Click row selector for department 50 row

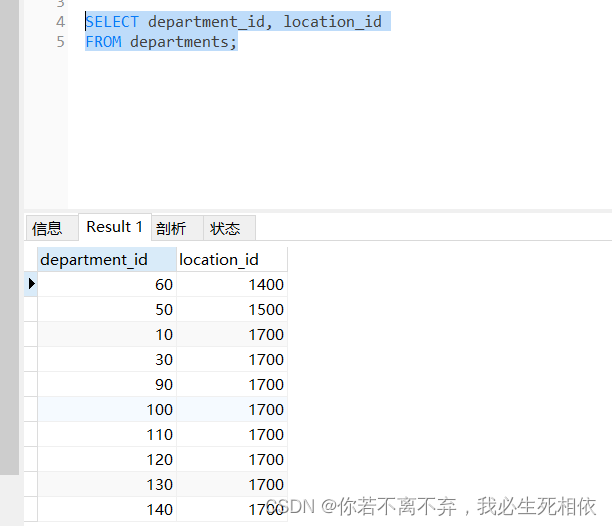(31, 309)
